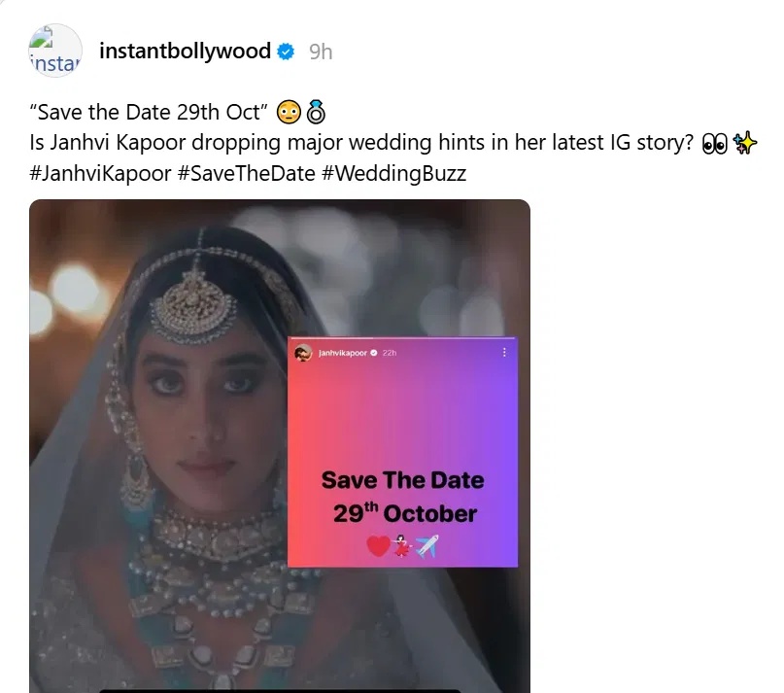Screen dimensions: 784x693
Task: Click the ring emoji in the caption
Action: (x=315, y=112)
